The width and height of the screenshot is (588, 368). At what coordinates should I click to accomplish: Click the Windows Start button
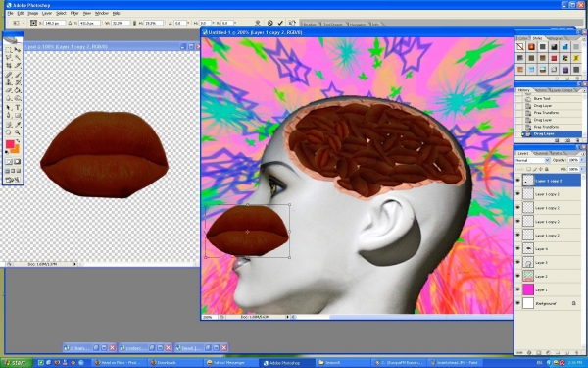[16, 363]
